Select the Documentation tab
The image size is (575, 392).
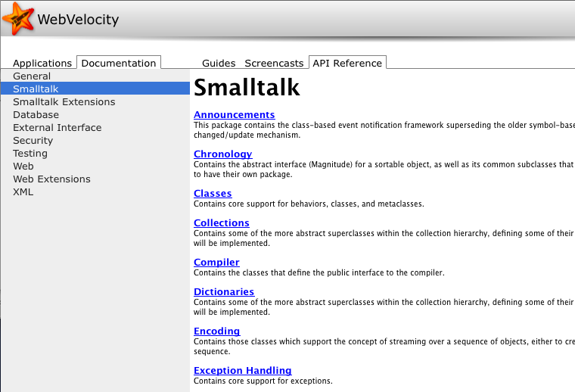click(119, 63)
